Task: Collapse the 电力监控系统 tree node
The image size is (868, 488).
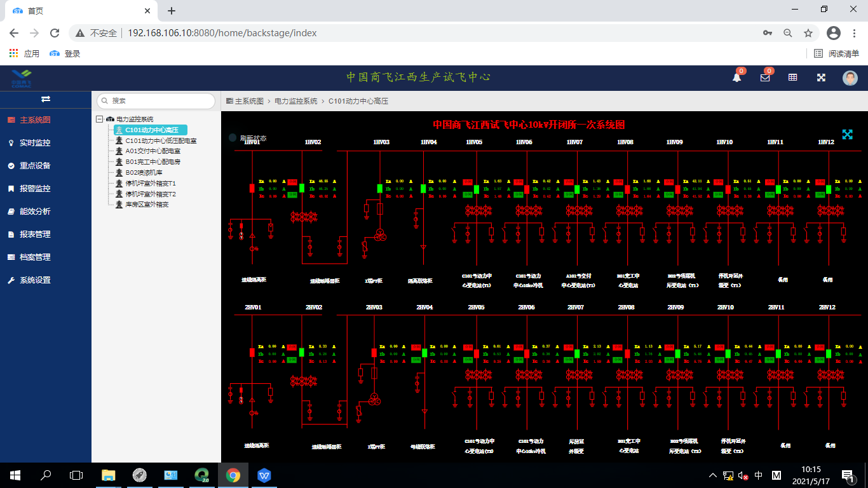Action: [x=99, y=119]
